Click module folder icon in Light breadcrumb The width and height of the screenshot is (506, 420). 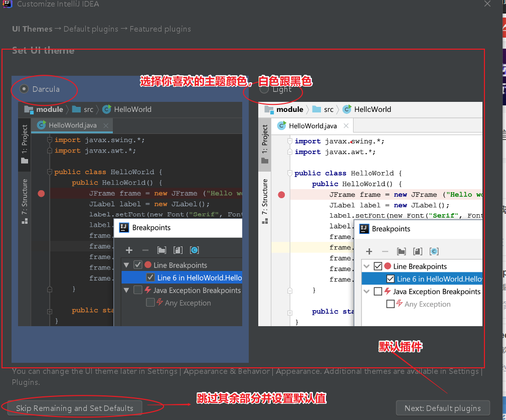click(x=269, y=109)
